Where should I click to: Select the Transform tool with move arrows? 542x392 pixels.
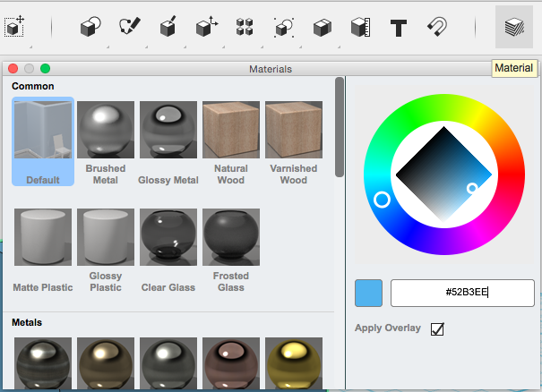[x=14, y=26]
